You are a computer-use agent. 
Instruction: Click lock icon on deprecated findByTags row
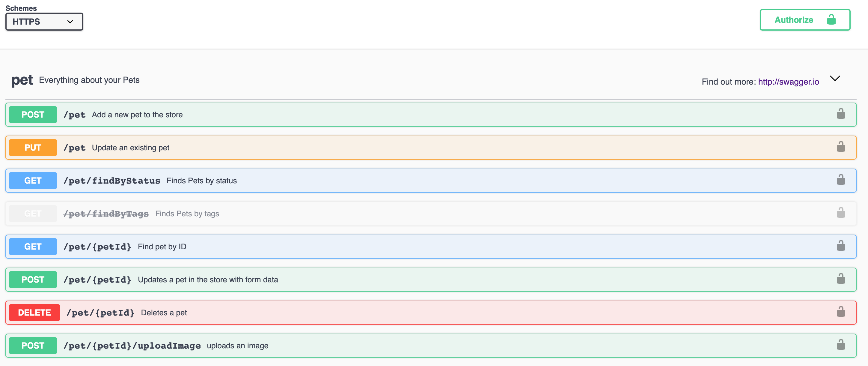pos(841,213)
